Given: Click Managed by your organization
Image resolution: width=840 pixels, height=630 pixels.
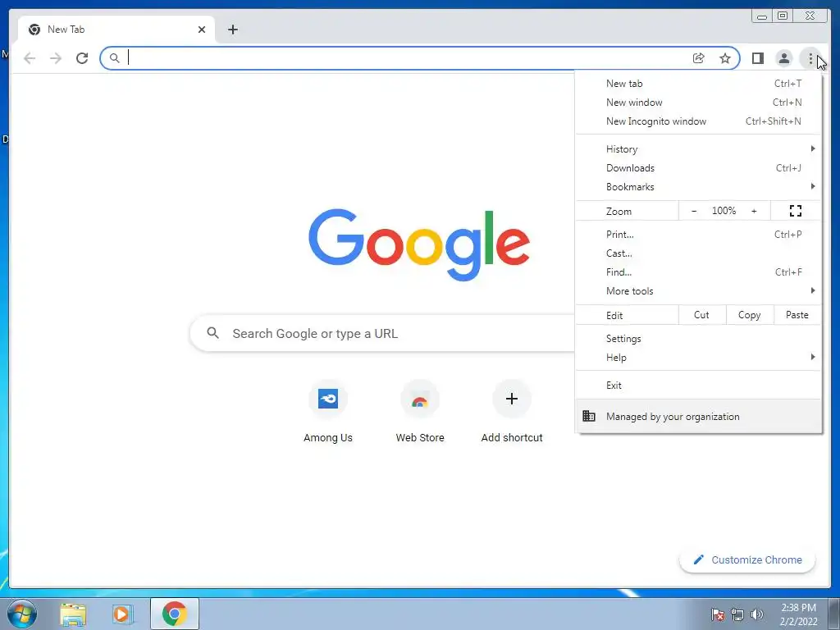Looking at the screenshot, I should click(698, 416).
